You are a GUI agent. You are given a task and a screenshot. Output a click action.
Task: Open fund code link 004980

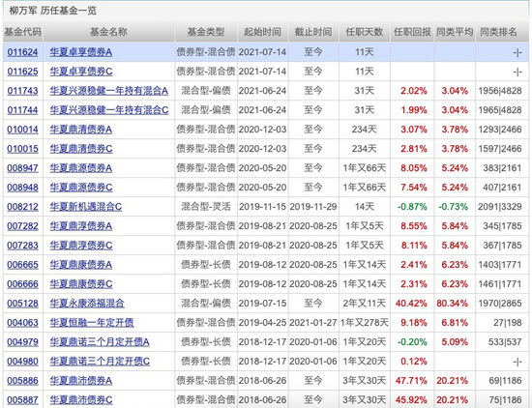click(22, 362)
